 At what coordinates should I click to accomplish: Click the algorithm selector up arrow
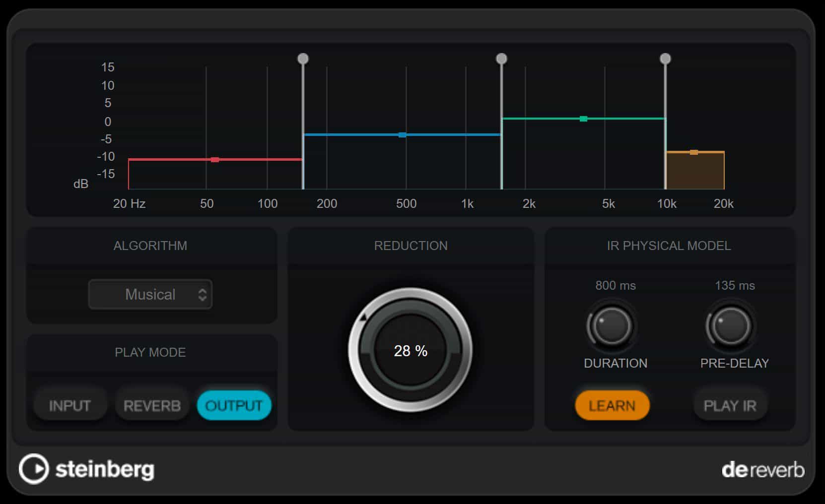(204, 291)
